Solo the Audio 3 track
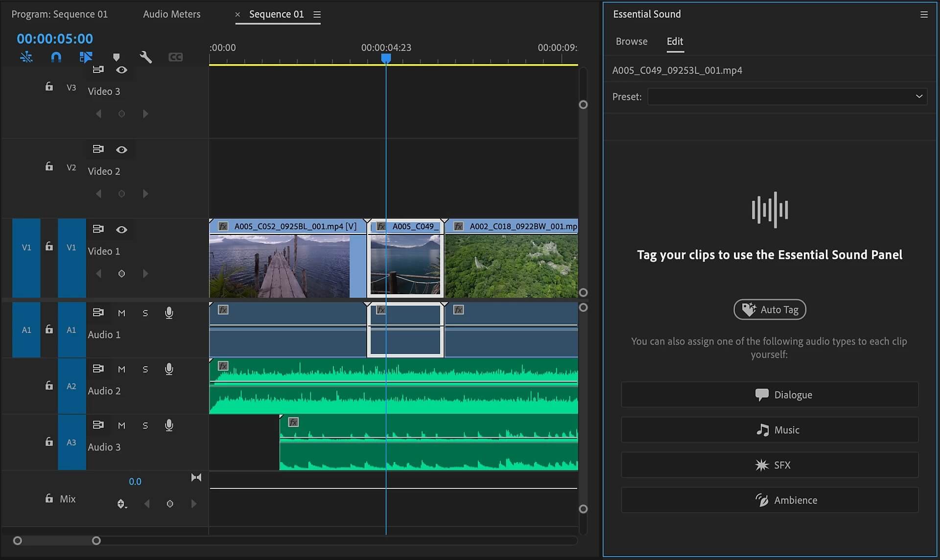Viewport: 940px width, 560px height. pyautogui.click(x=145, y=425)
